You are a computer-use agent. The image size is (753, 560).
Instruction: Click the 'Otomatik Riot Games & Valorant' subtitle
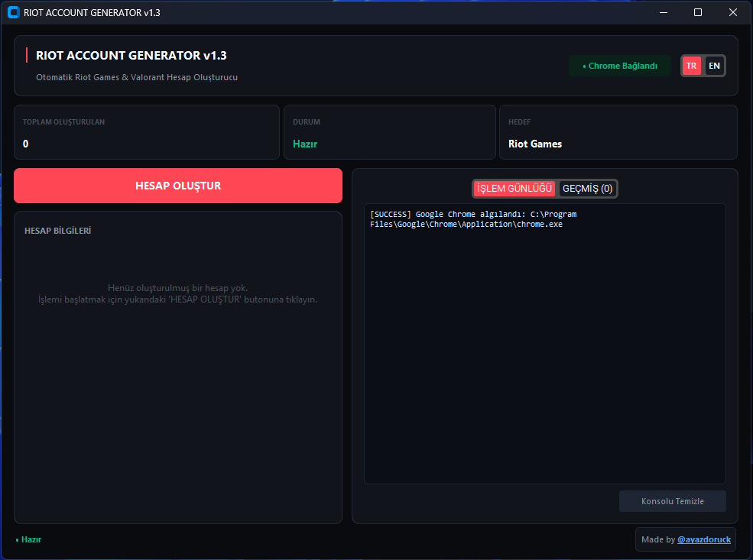pos(137,77)
